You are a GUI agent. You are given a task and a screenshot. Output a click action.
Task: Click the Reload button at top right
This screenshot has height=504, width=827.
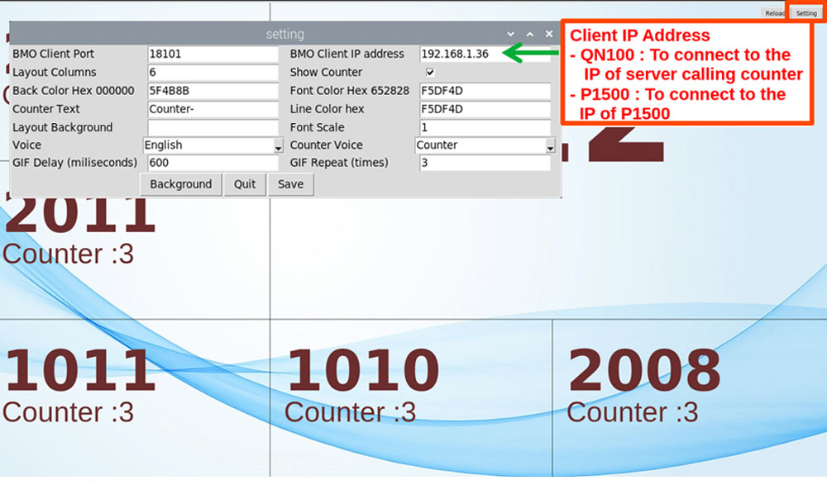[775, 13]
